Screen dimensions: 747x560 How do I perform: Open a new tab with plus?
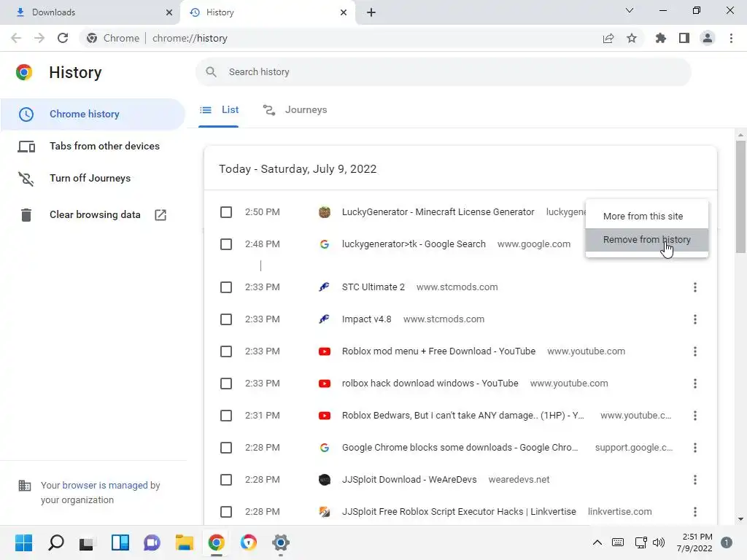click(x=371, y=12)
